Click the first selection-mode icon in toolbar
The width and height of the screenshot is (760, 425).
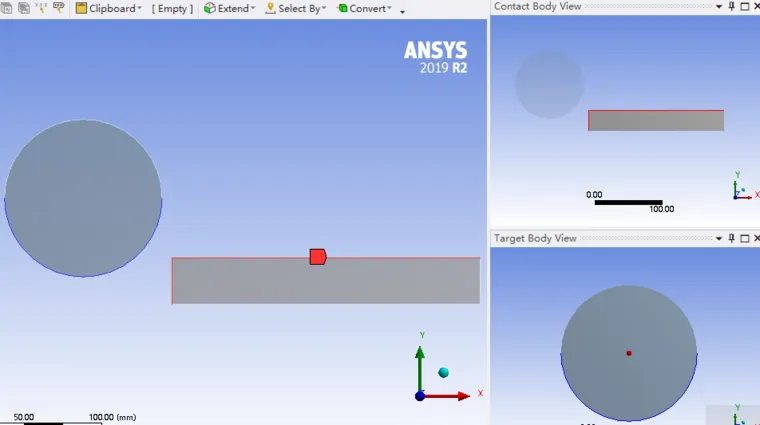click(x=7, y=7)
